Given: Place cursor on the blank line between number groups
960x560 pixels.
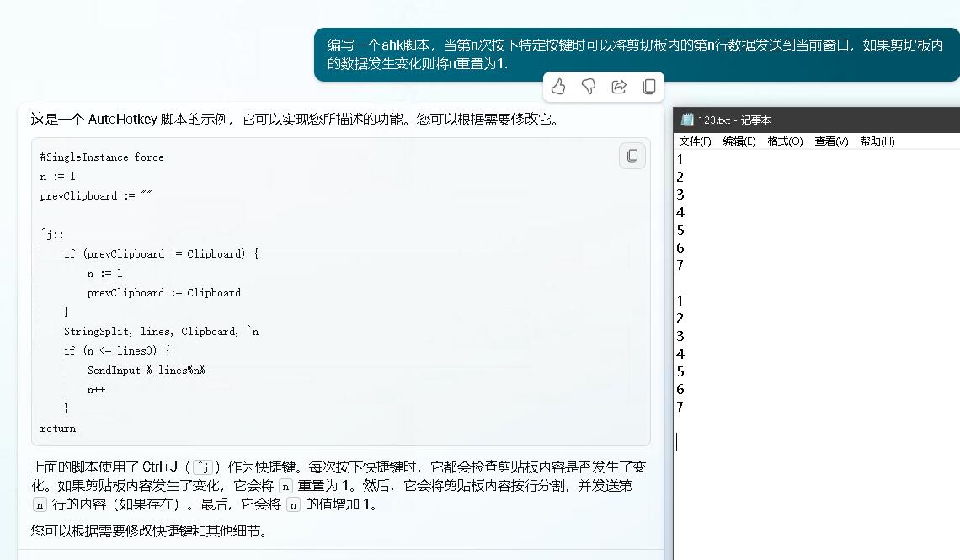Looking at the screenshot, I should click(x=758, y=283).
